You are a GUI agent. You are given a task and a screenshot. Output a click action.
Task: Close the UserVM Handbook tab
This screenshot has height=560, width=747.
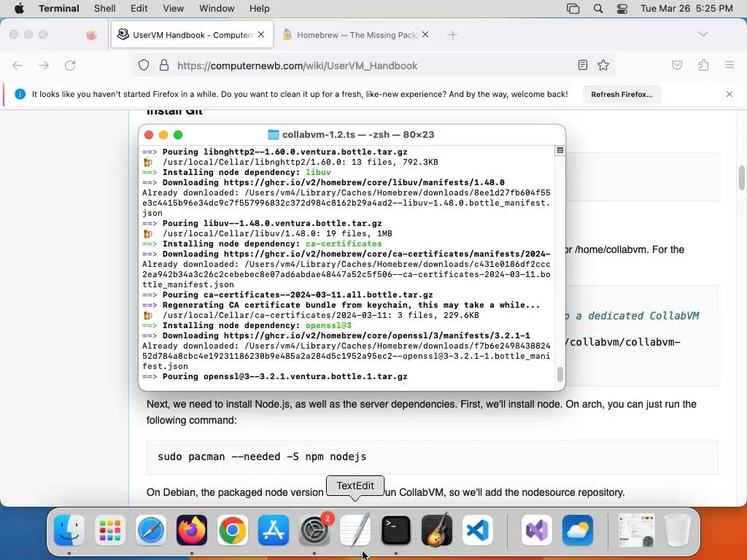(261, 34)
